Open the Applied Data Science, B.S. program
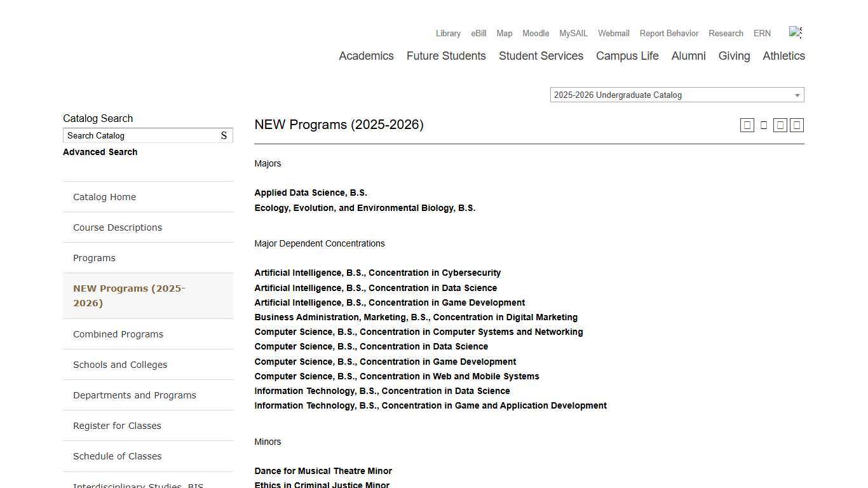Image resolution: width=868 pixels, height=488 pixels. (311, 193)
